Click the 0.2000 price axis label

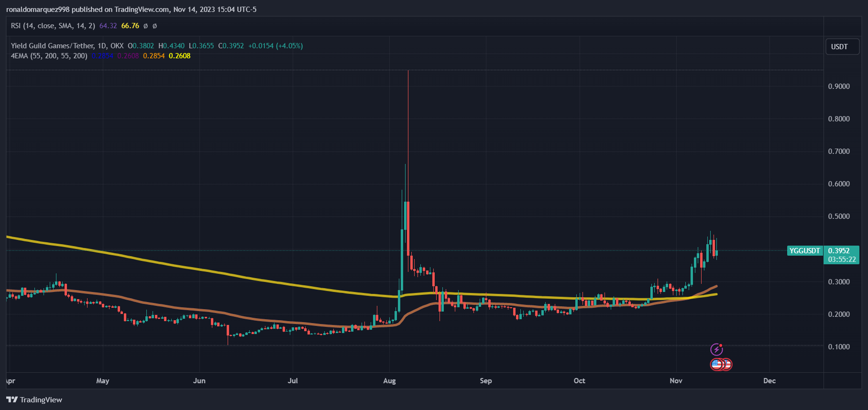(x=839, y=314)
